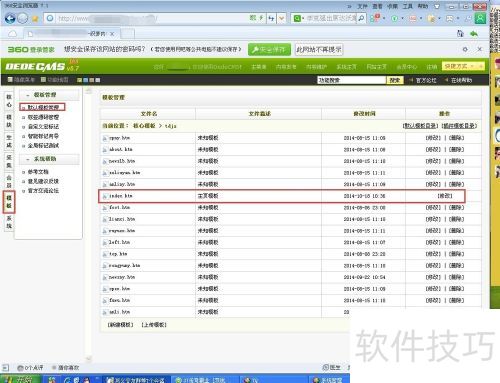
Task: Click the browser forward arrow button
Action: pos(22,18)
